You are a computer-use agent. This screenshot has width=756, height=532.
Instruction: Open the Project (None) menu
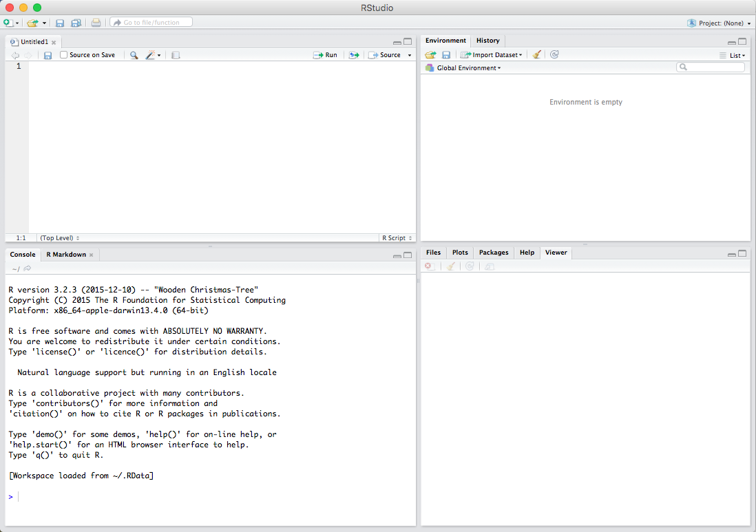click(x=720, y=23)
